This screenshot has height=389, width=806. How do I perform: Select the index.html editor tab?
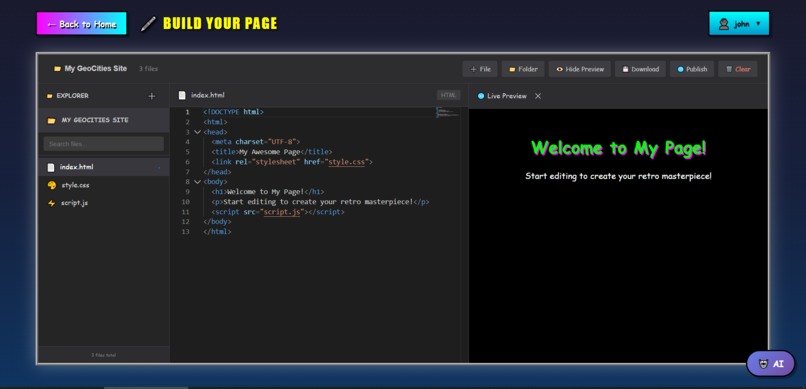pyautogui.click(x=201, y=95)
